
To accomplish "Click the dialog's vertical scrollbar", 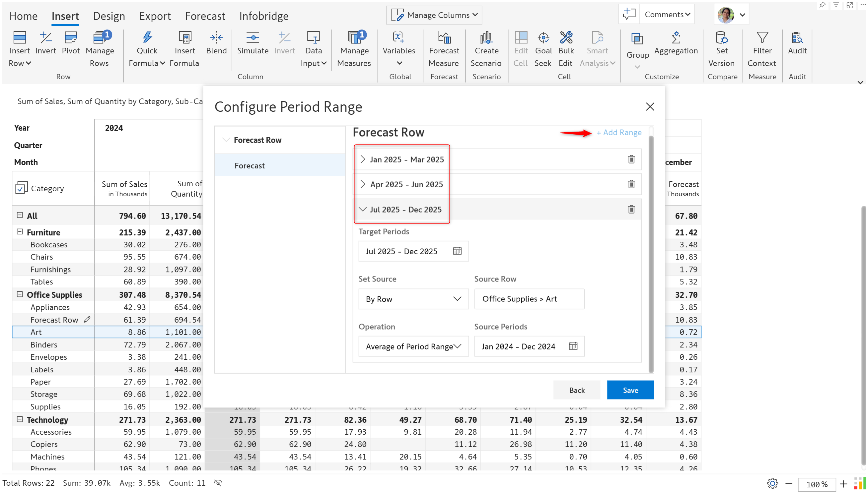I will (x=651, y=254).
